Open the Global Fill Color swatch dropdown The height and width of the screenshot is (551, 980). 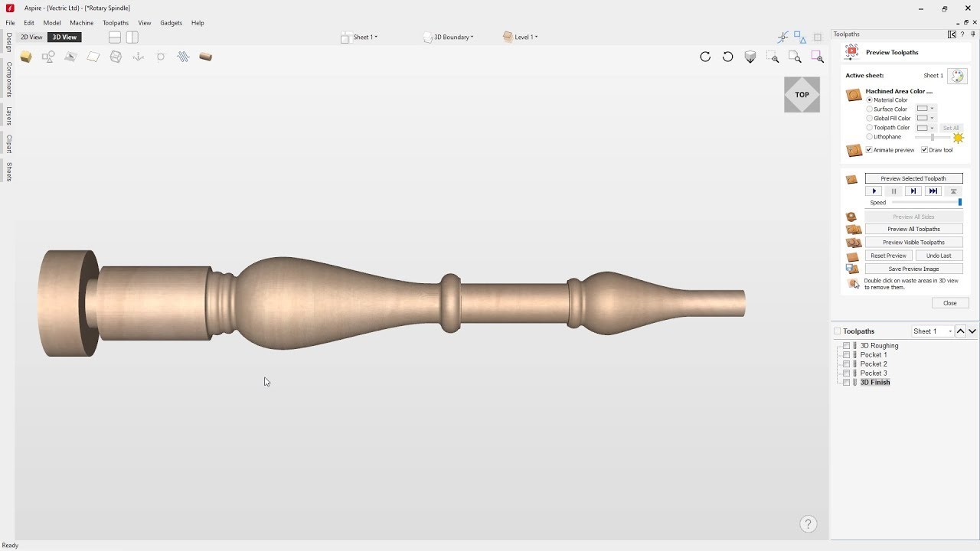pos(926,118)
